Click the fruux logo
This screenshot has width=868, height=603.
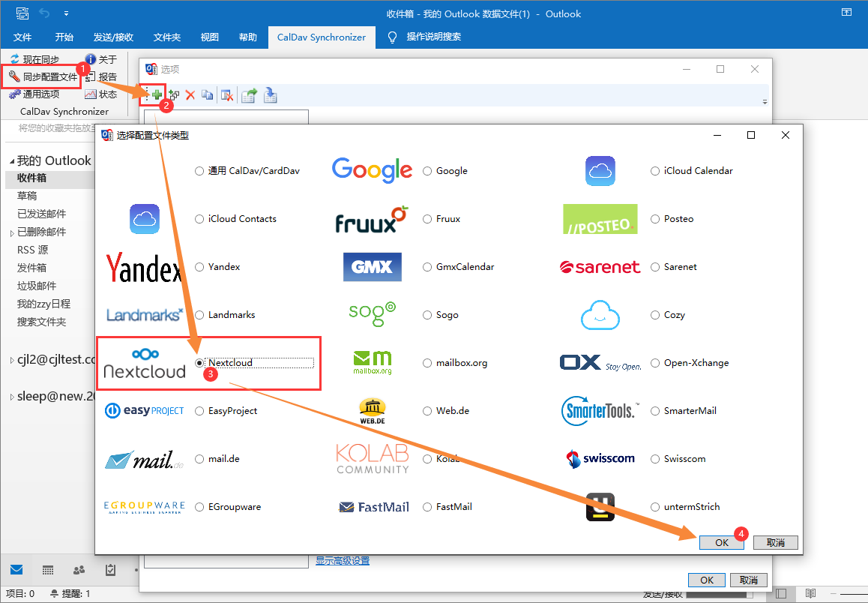pos(372,219)
